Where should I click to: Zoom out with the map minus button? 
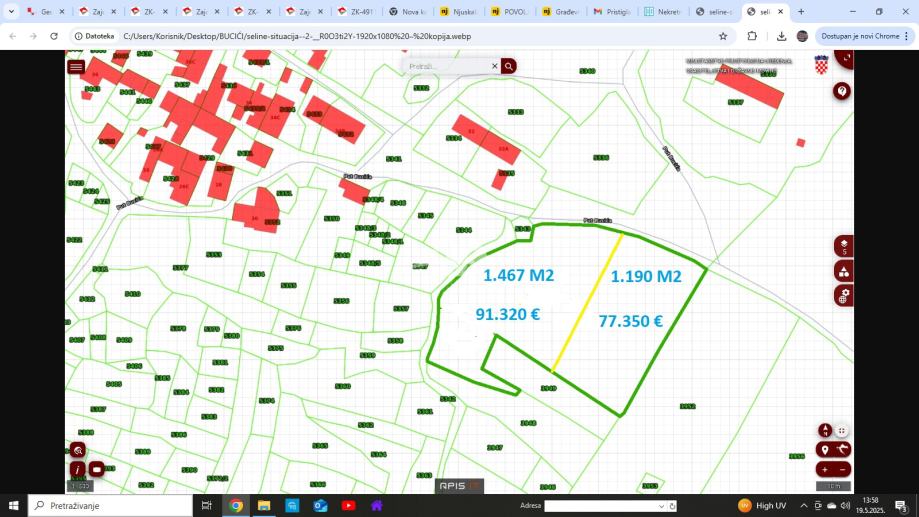[x=842, y=470]
